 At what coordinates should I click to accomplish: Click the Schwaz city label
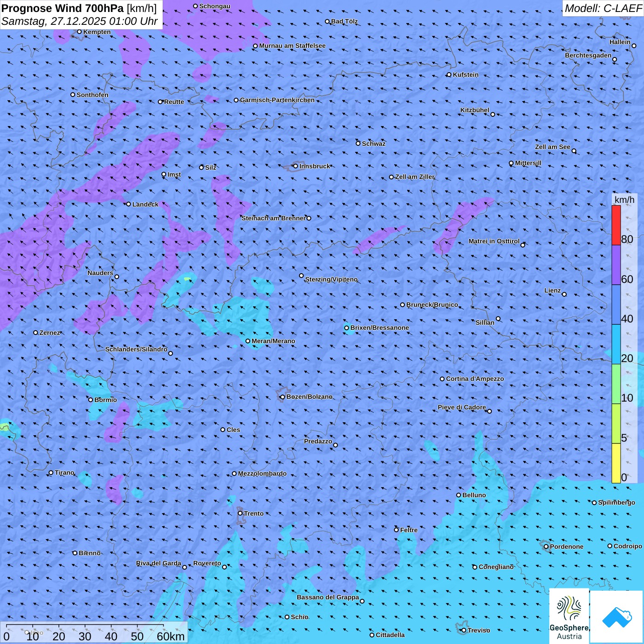pos(374,144)
